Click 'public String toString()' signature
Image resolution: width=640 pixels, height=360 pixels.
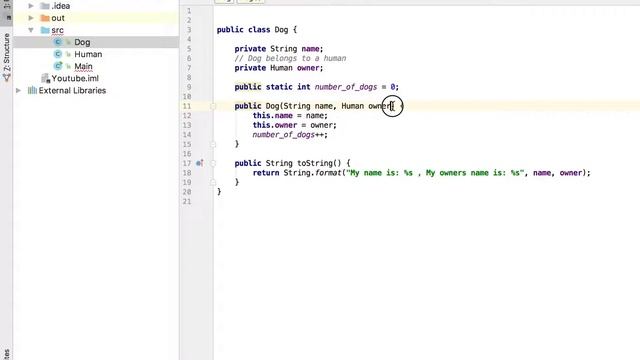288,163
